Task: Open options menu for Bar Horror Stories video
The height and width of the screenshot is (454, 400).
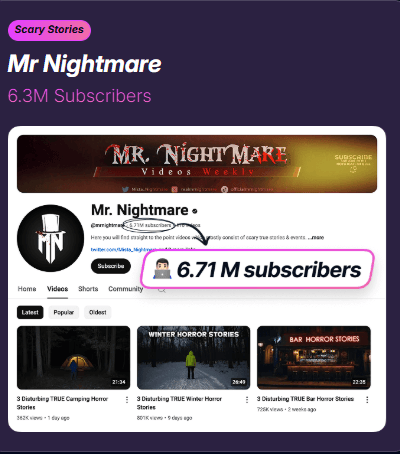Action: click(x=367, y=400)
